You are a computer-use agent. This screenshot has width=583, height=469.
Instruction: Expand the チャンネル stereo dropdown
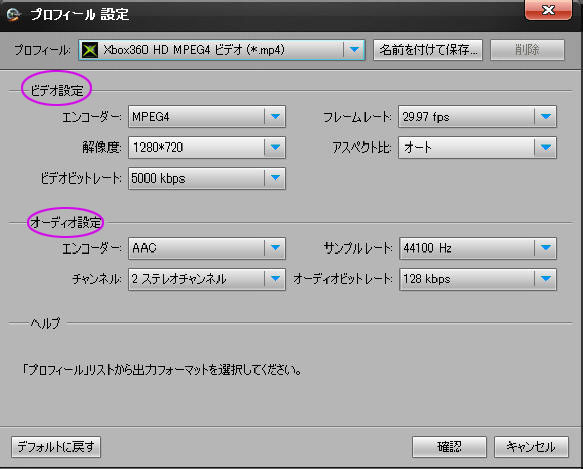(x=275, y=279)
